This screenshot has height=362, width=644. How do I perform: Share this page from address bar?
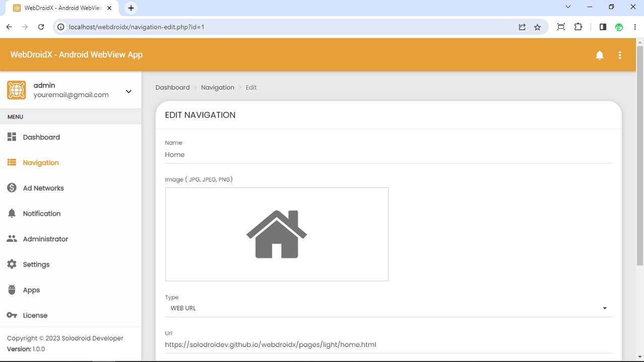coord(522,27)
